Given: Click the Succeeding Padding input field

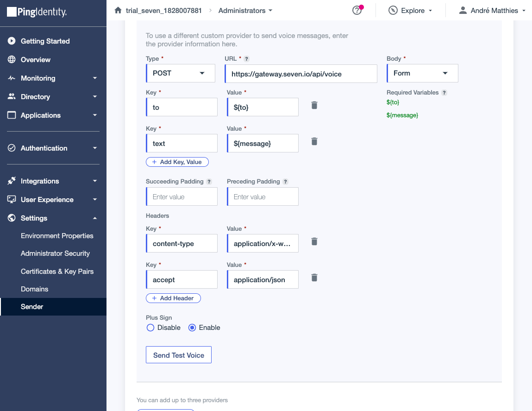Looking at the screenshot, I should [x=182, y=197].
